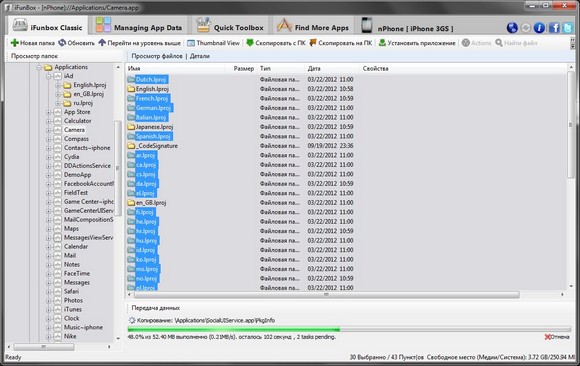Expand the Cydia tree node
This screenshot has width=580, height=366.
(x=48, y=157)
